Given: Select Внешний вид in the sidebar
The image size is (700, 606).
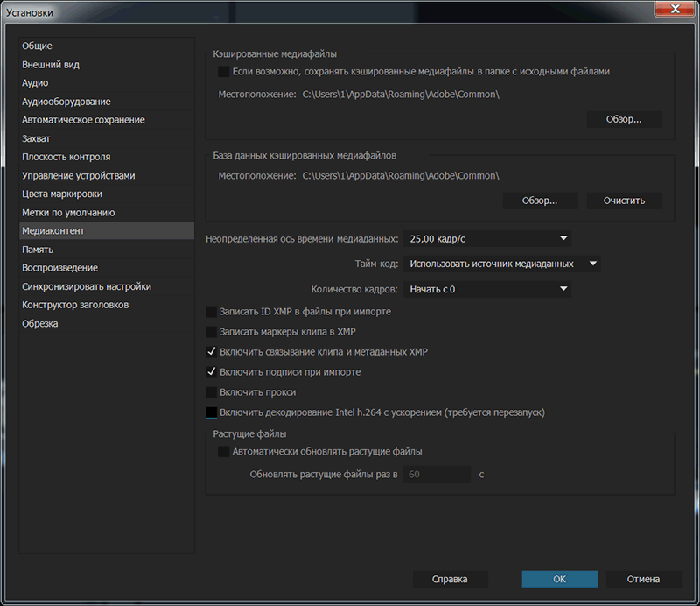Looking at the screenshot, I should 107,64.
